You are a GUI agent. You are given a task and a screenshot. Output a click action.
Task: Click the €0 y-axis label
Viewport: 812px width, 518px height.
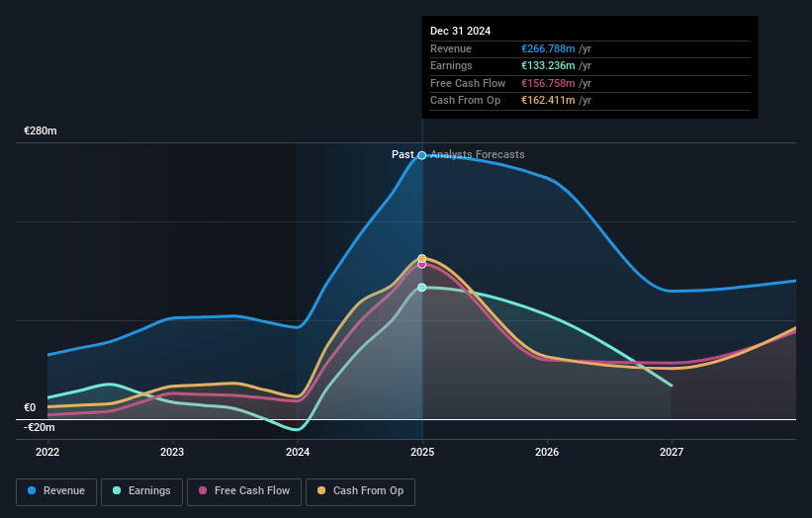point(30,407)
